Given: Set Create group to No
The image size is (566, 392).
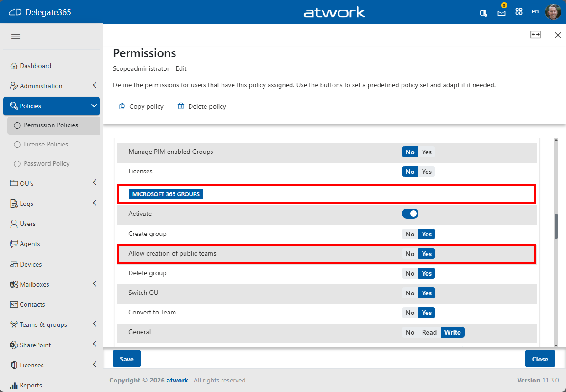Looking at the screenshot, I should pos(410,234).
